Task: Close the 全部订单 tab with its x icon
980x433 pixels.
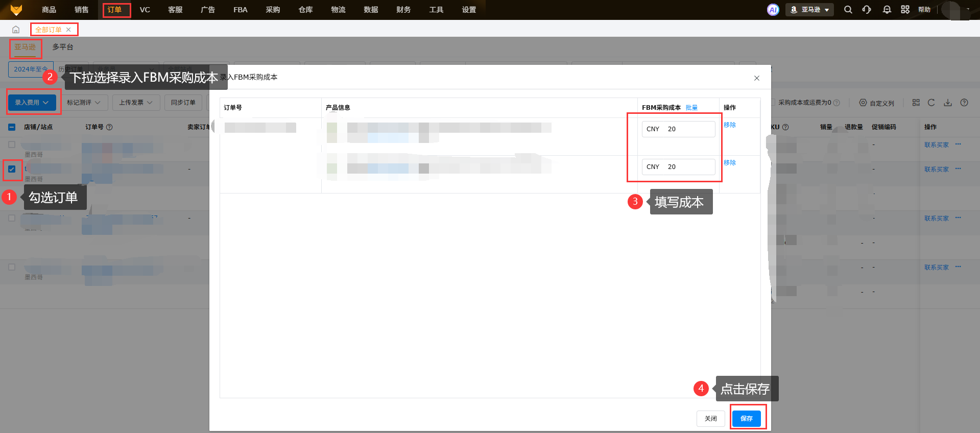Action: tap(68, 30)
